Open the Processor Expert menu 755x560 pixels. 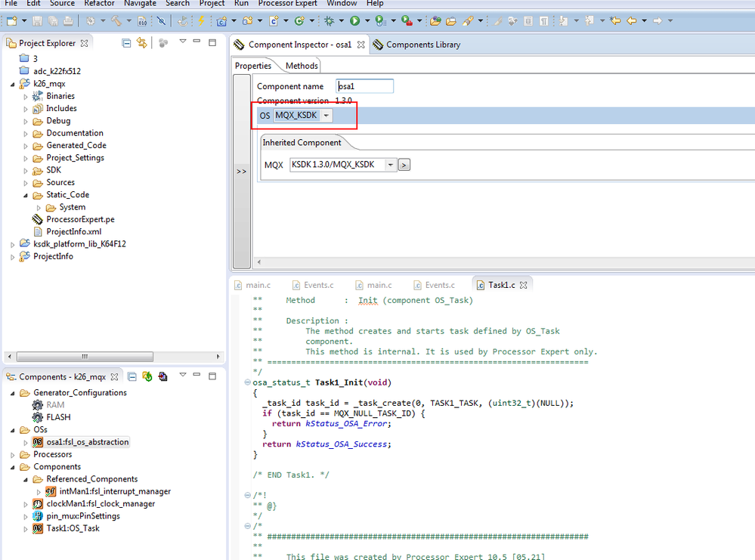(287, 3)
